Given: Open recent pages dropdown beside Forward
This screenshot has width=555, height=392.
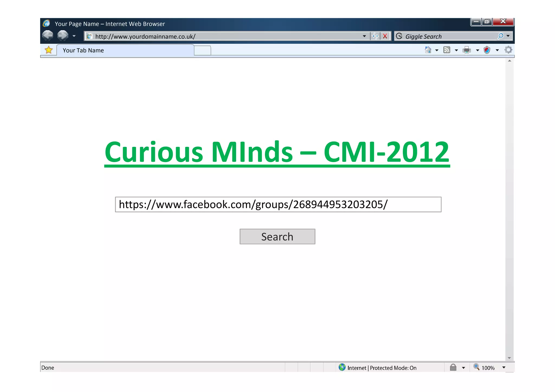Looking at the screenshot, I should (x=74, y=36).
